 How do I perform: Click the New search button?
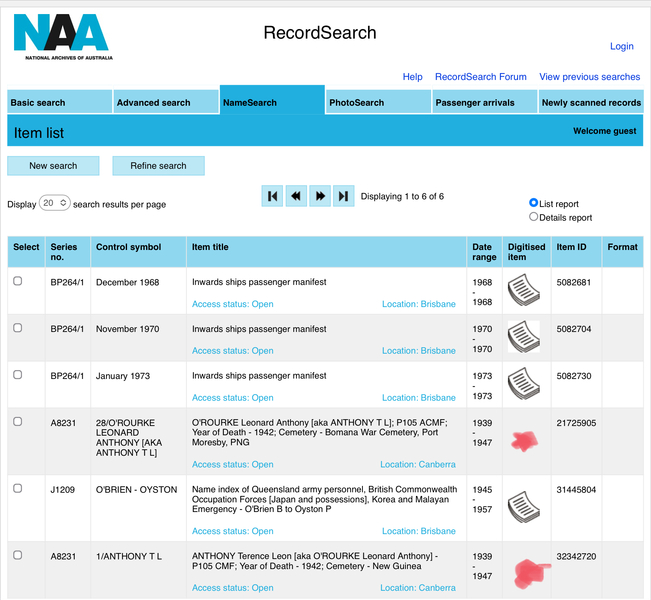pos(53,166)
